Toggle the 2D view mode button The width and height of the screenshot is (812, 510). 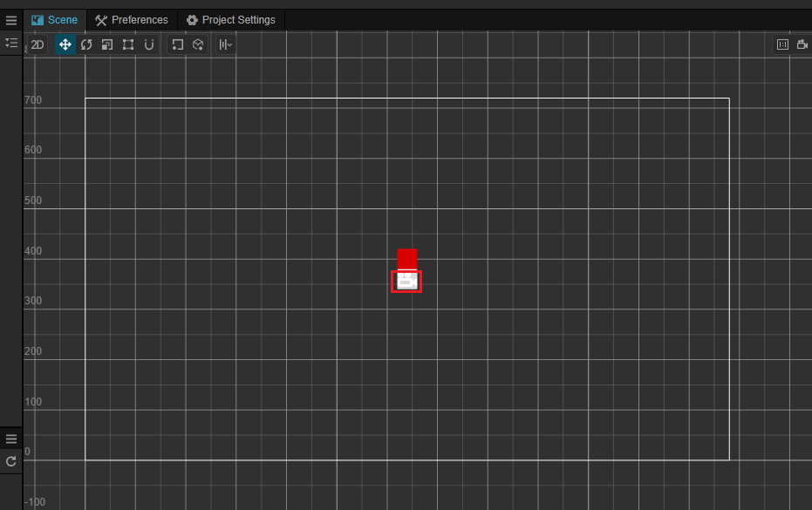point(38,44)
